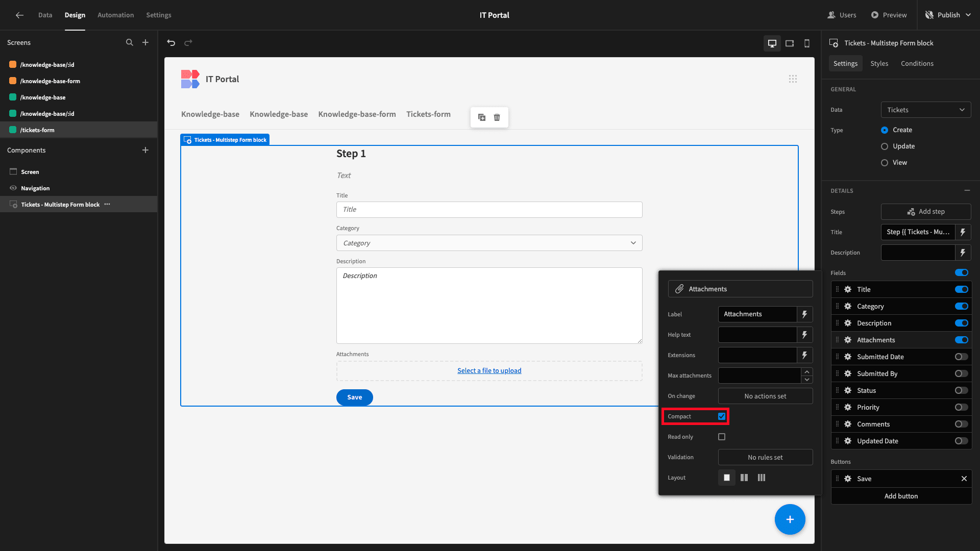Delete component using trash icon

(x=497, y=117)
